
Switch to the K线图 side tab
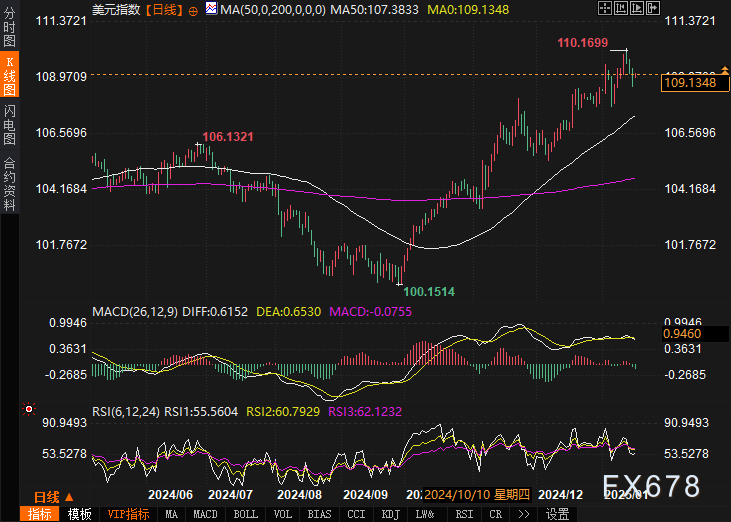9,76
